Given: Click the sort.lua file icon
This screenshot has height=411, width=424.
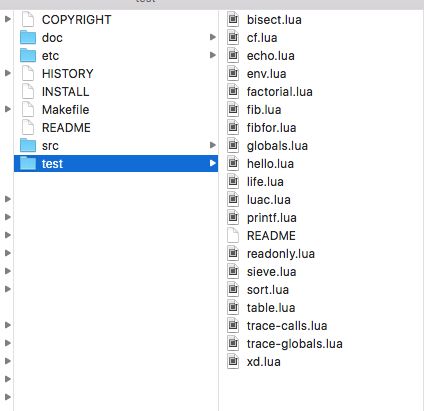Looking at the screenshot, I should coord(233,289).
